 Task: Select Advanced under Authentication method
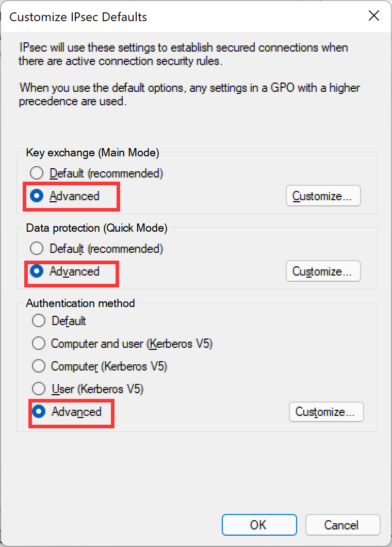point(39,412)
